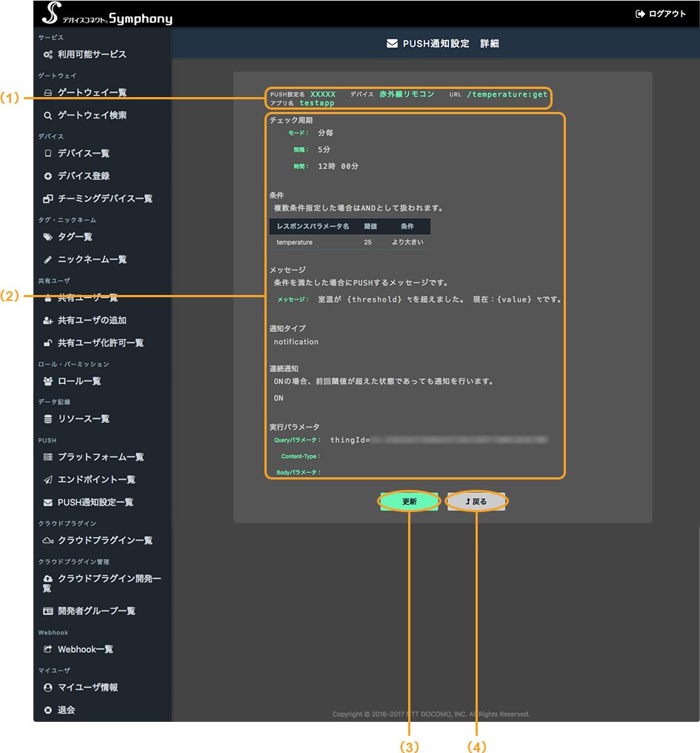Click the magnifier icon for ゲートウェイ検索
The width and height of the screenshot is (700, 753).
coord(48,116)
